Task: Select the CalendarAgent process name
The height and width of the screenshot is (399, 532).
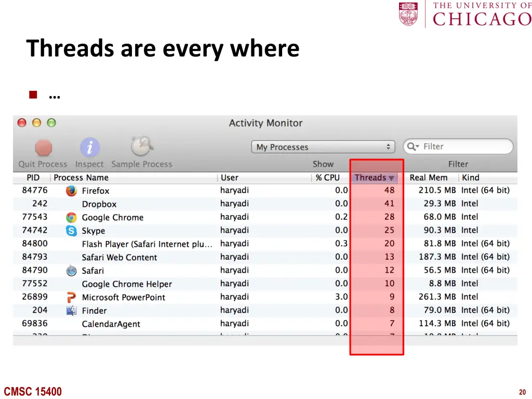Action: pyautogui.click(x=111, y=324)
